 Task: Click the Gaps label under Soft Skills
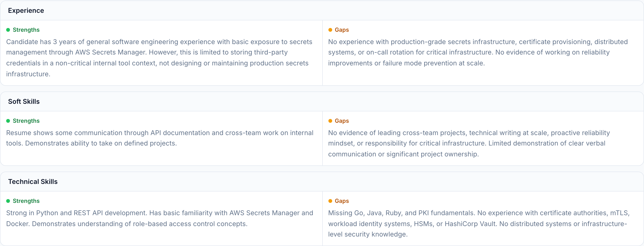click(x=341, y=121)
